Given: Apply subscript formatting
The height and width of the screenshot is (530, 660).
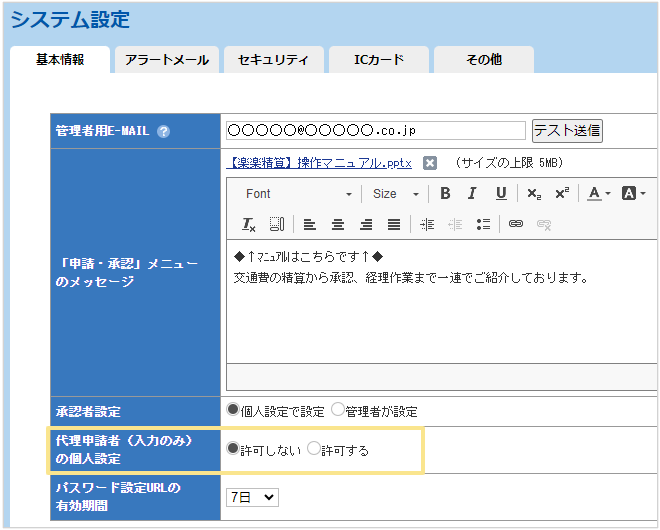Looking at the screenshot, I should [x=534, y=194].
